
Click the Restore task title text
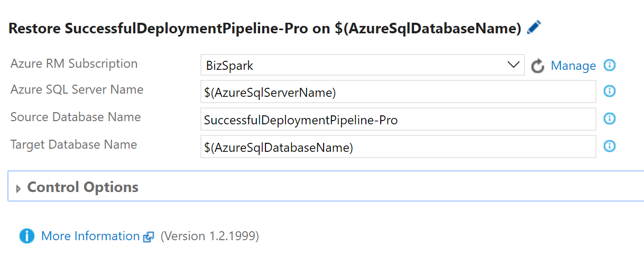point(265,29)
